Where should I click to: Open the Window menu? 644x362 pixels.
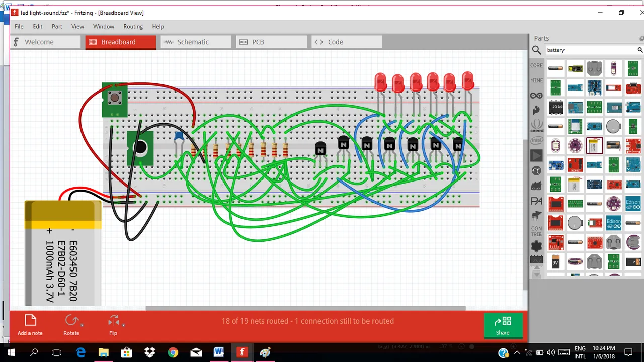(x=104, y=26)
